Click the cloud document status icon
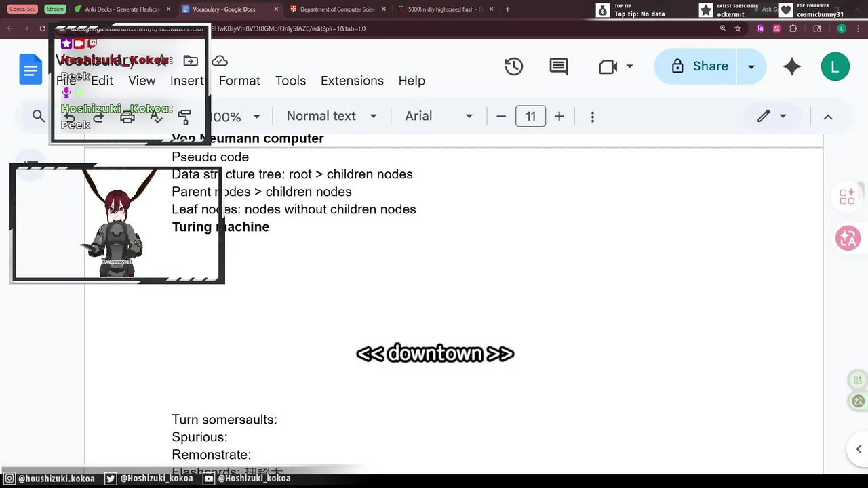Viewport: 868px width, 488px height. pos(219,61)
